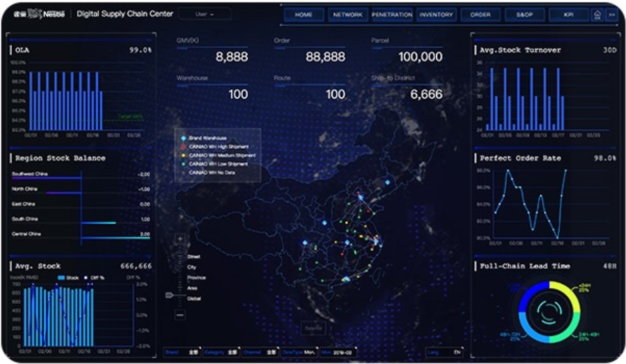The width and height of the screenshot is (626, 364).
Task: Click the map zoom level slider handle
Action: pos(170,296)
